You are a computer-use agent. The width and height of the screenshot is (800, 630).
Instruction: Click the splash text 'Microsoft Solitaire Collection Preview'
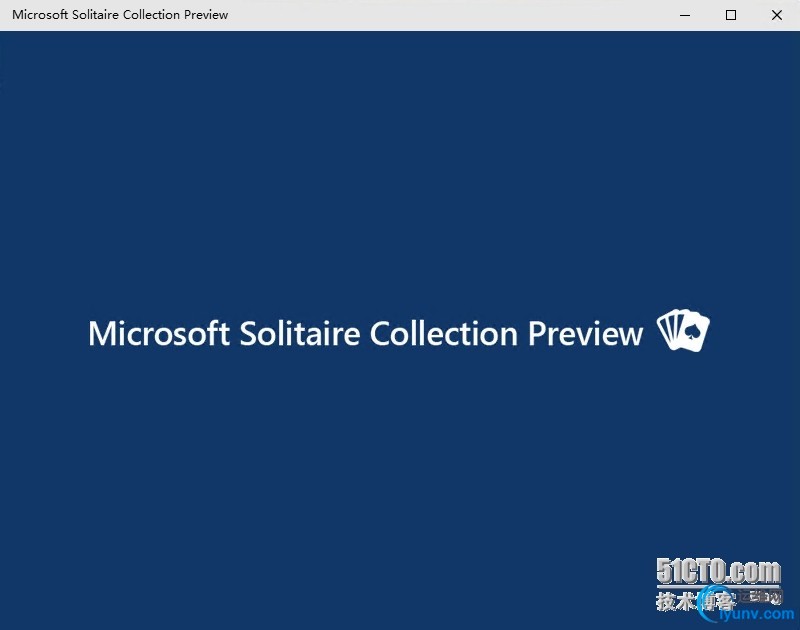tap(365, 334)
